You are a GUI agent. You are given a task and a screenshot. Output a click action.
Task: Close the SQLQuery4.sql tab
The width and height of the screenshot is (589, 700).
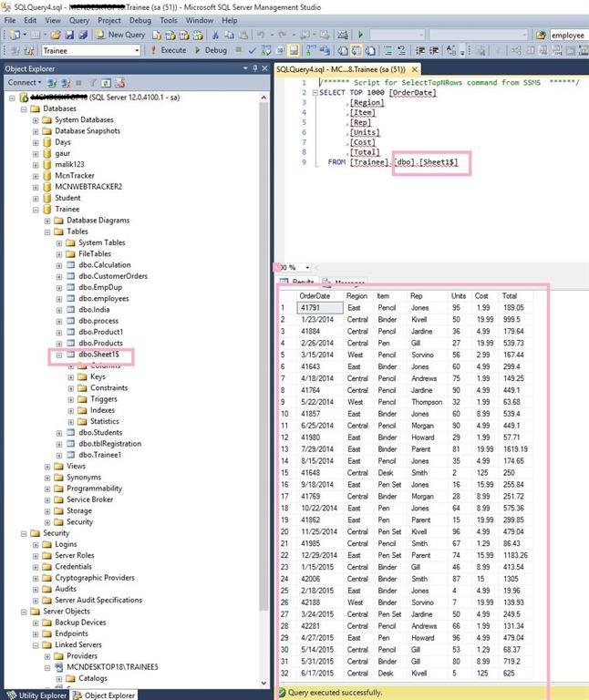(x=415, y=69)
